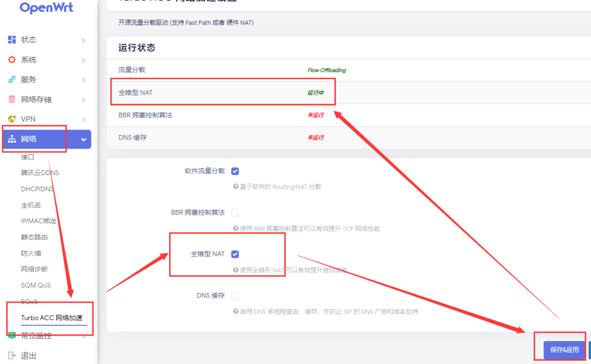
Task: Click the 保存&应用 button
Action: tap(564, 350)
